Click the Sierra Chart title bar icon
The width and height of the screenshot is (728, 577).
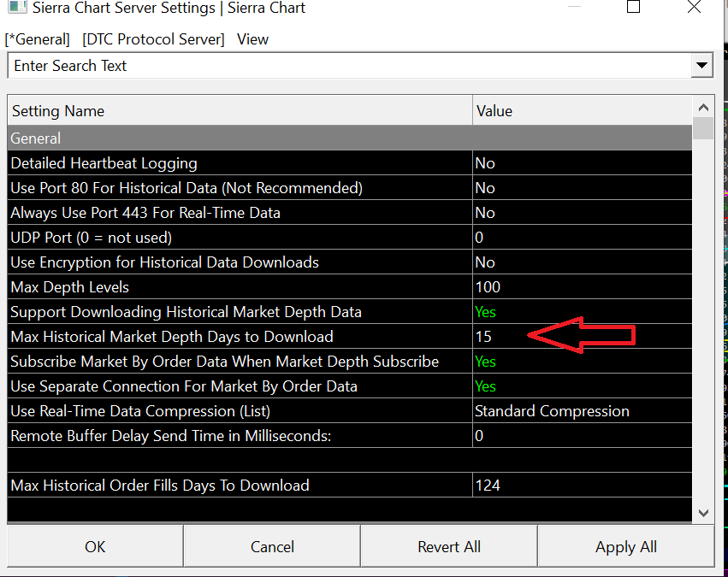coord(17,7)
